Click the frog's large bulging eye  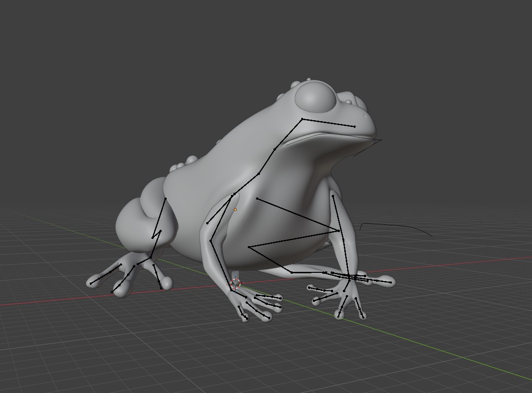[x=315, y=97]
